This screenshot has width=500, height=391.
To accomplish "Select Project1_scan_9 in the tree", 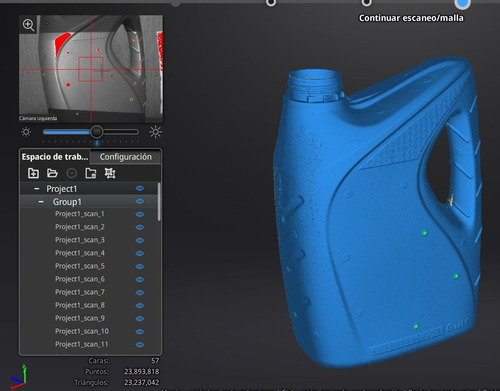I will 80,318.
